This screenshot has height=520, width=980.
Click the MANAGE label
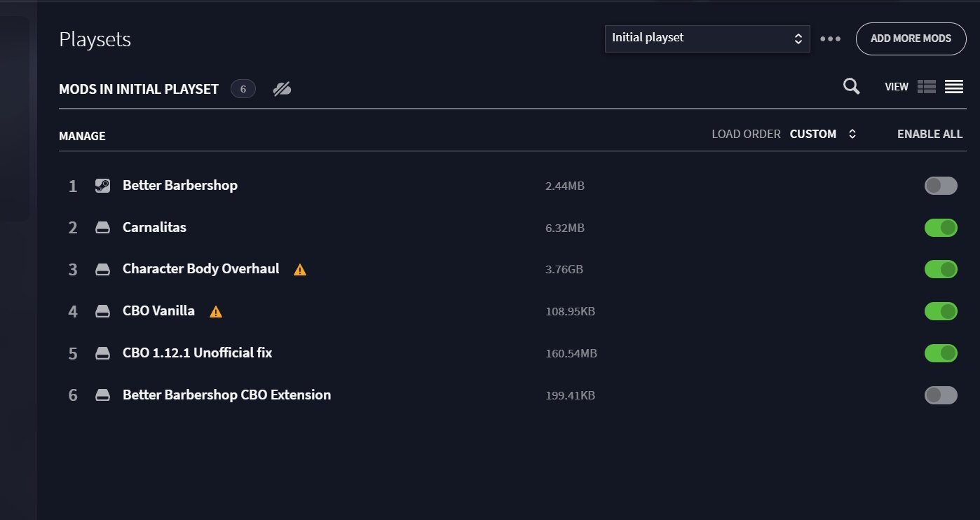pos(82,136)
